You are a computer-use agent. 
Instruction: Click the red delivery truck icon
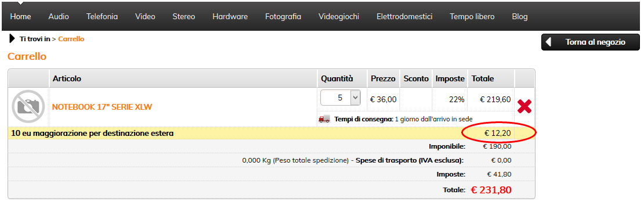click(x=324, y=119)
